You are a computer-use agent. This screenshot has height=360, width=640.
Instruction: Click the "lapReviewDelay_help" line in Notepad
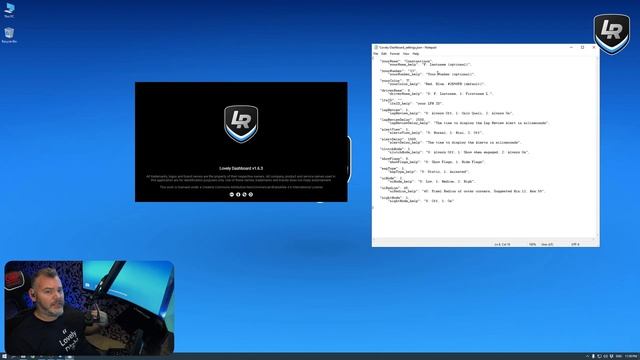(x=469, y=123)
